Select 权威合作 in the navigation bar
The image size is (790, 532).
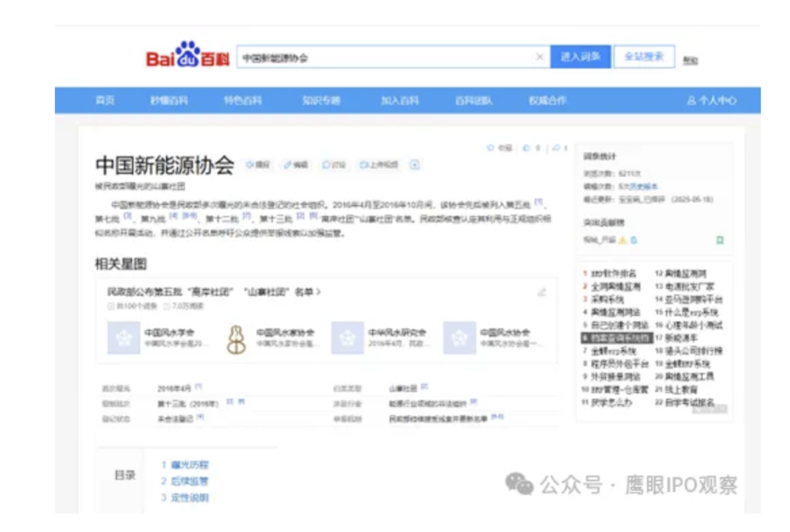click(x=547, y=100)
